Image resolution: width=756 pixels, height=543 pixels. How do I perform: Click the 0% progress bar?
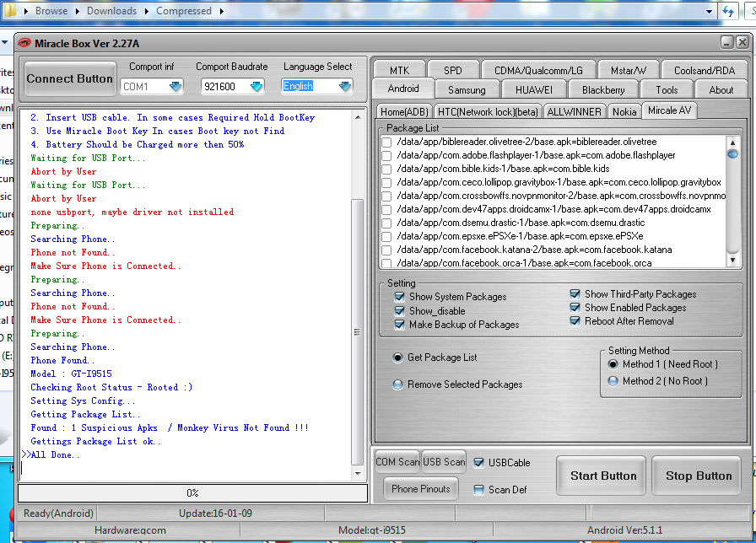tap(193, 493)
